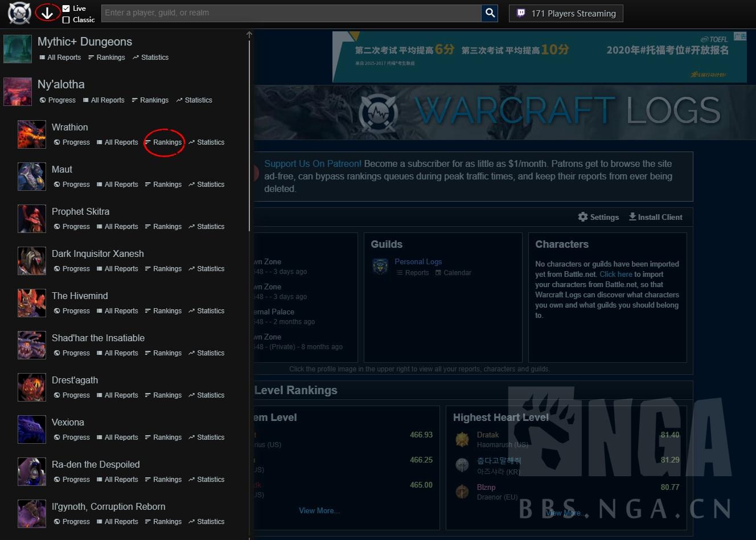The image size is (756, 540).
Task: Open Wrathion Rankings
Action: [163, 142]
